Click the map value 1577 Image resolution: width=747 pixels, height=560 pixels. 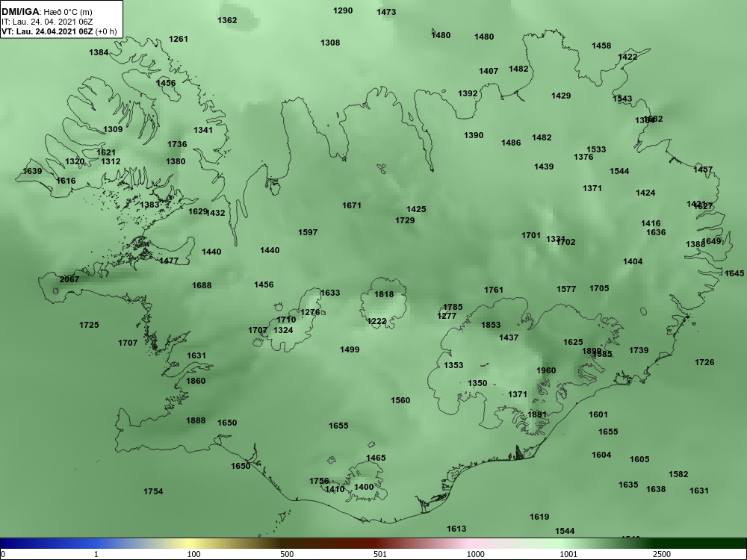[566, 288]
